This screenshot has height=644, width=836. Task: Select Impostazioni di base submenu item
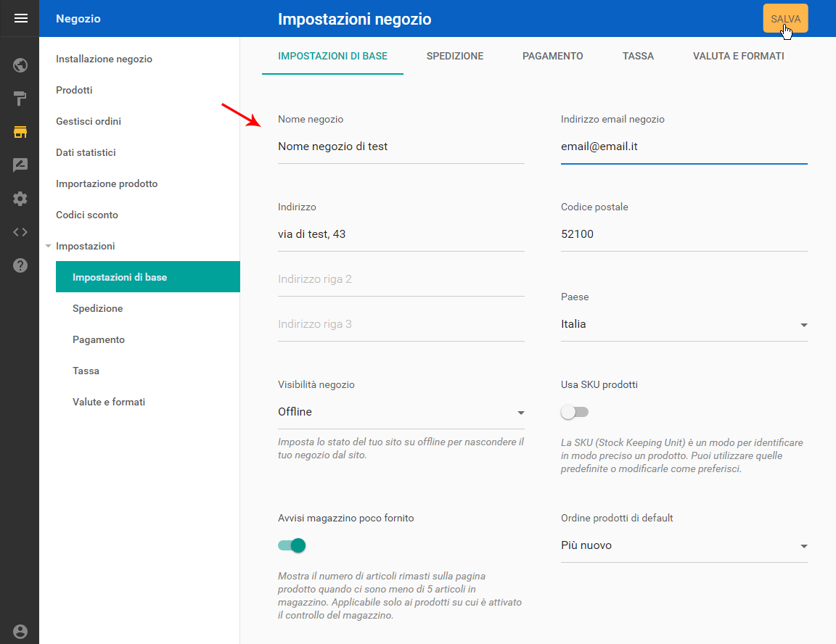(x=148, y=277)
